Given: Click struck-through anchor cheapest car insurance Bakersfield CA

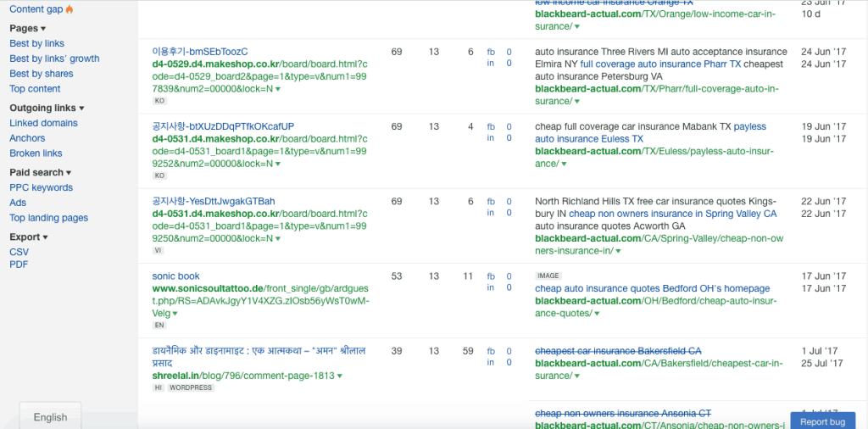Looking at the screenshot, I should 618,351.
